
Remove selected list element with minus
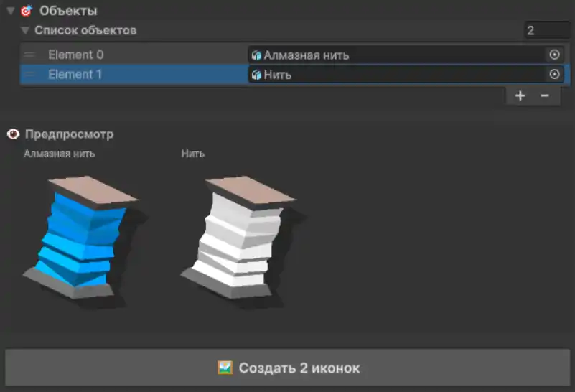545,96
